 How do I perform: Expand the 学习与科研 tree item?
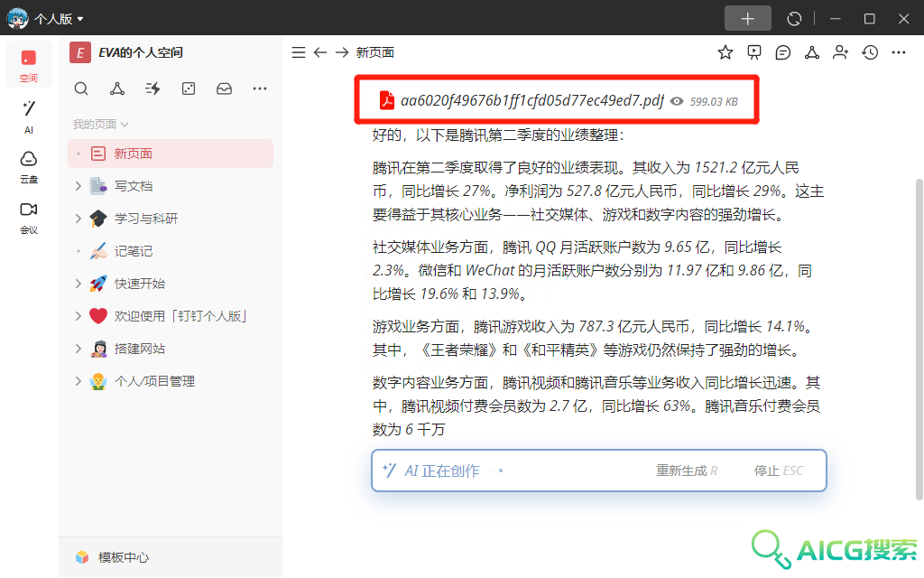tap(78, 219)
